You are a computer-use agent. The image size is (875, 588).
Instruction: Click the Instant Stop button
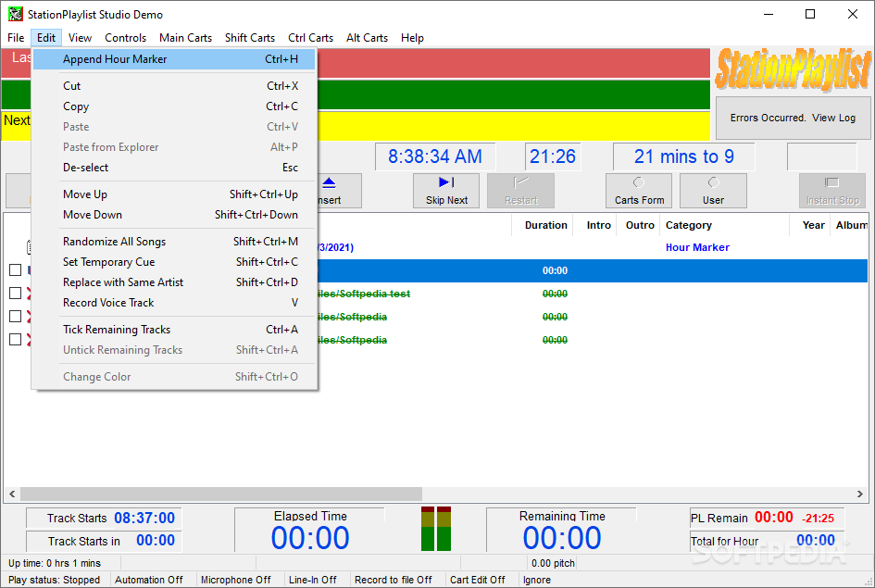coord(832,191)
